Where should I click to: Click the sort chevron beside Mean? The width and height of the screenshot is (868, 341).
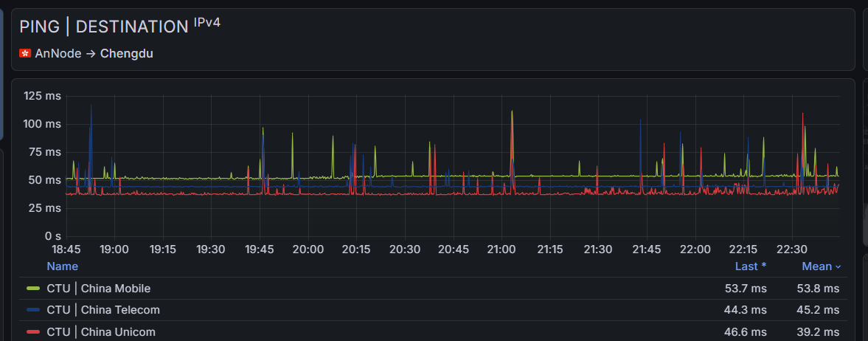tap(838, 266)
